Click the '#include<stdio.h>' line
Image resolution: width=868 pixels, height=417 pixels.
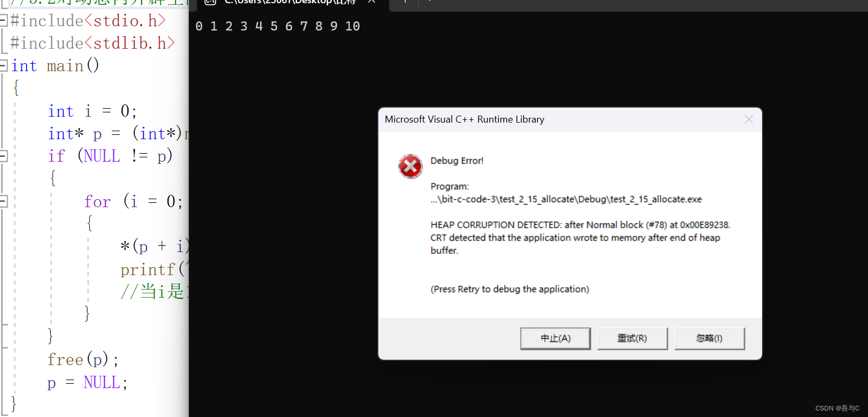pos(88,20)
